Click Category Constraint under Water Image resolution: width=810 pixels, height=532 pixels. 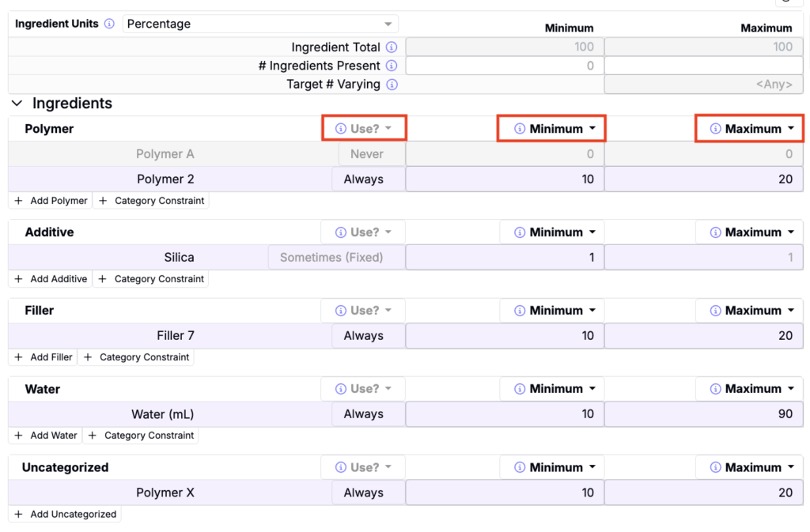(141, 436)
